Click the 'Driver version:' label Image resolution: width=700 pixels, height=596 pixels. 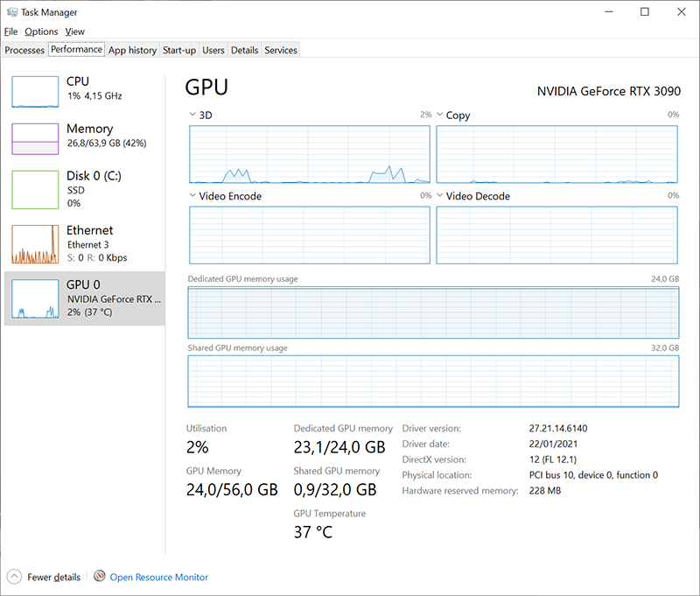tap(431, 428)
